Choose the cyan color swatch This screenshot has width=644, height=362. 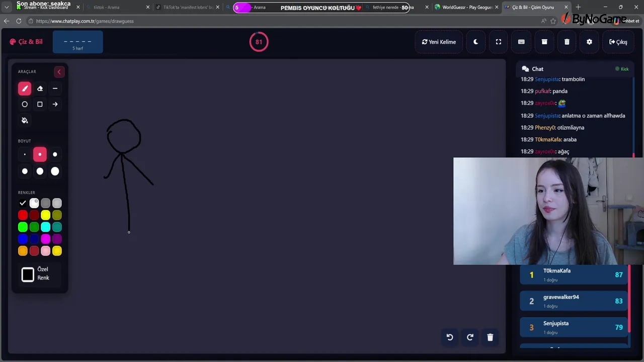coord(46,227)
